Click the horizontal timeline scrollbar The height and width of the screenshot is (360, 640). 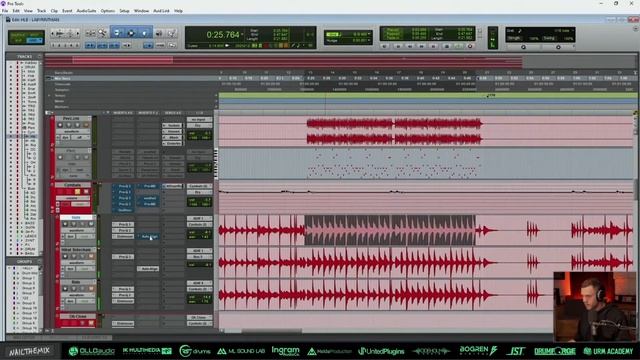[x=271, y=331]
